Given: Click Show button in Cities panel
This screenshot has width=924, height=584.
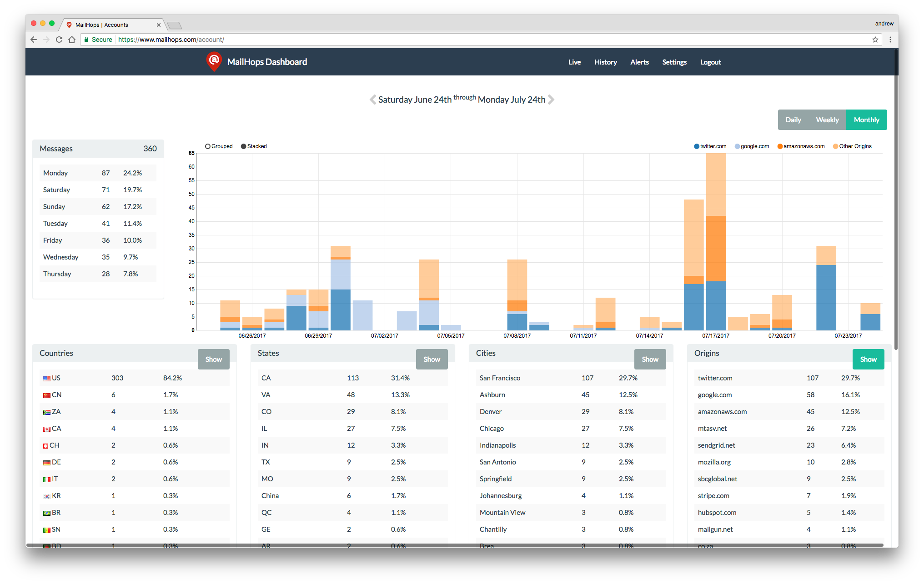Looking at the screenshot, I should pos(650,359).
